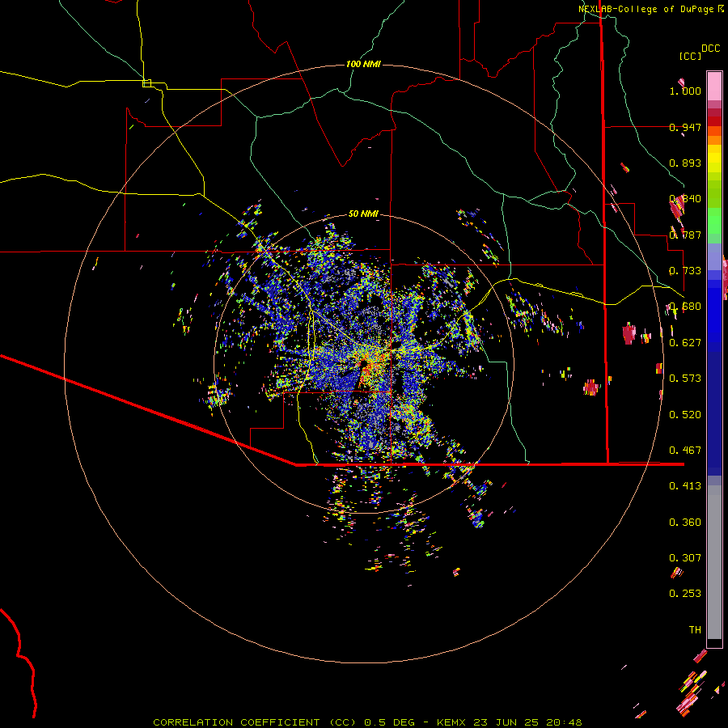Pick the 0.893 scale value

click(685, 163)
